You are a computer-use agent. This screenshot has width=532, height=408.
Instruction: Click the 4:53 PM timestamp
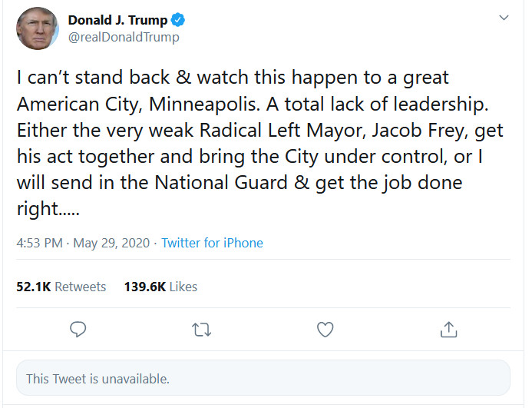(x=40, y=243)
